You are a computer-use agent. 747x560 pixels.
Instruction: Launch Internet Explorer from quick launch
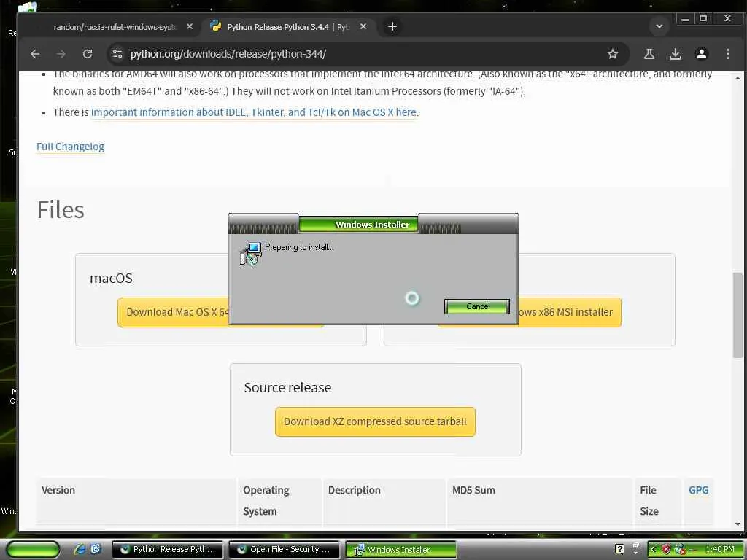(x=80, y=549)
